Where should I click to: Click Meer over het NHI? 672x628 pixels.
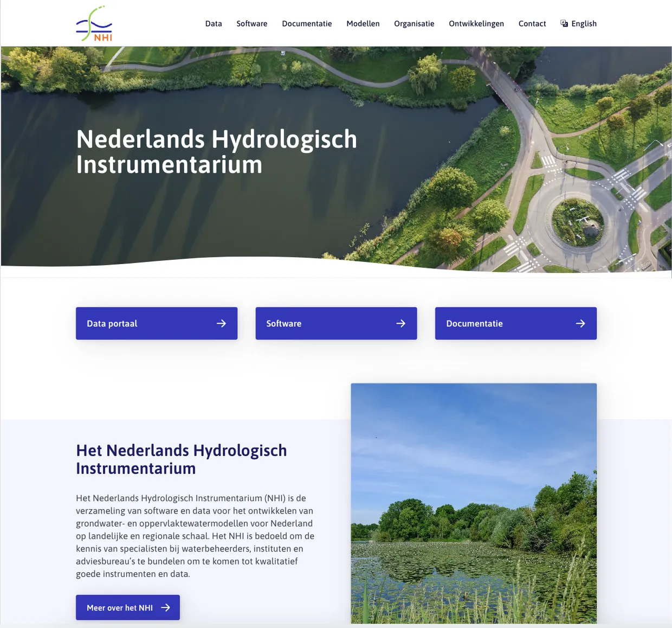(127, 607)
